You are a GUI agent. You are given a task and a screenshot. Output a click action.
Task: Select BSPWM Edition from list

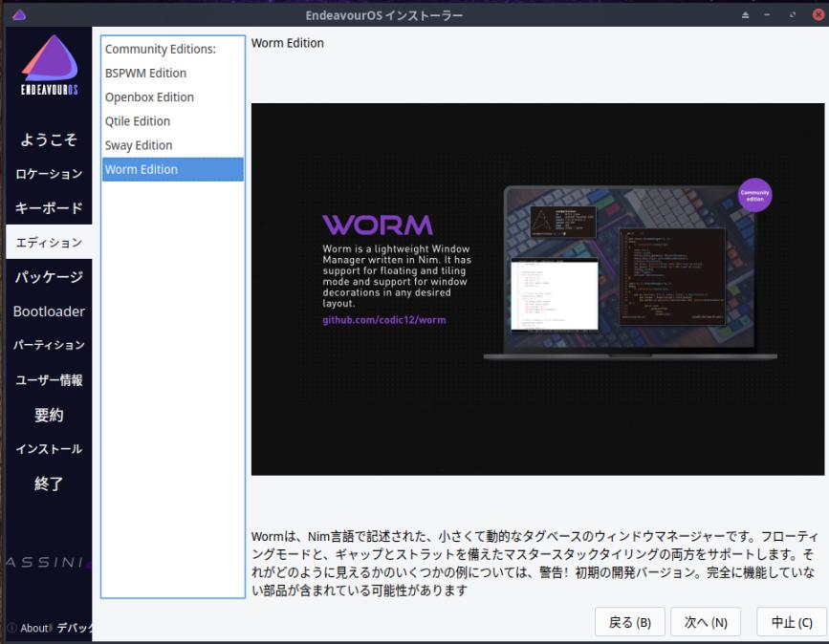click(173, 73)
